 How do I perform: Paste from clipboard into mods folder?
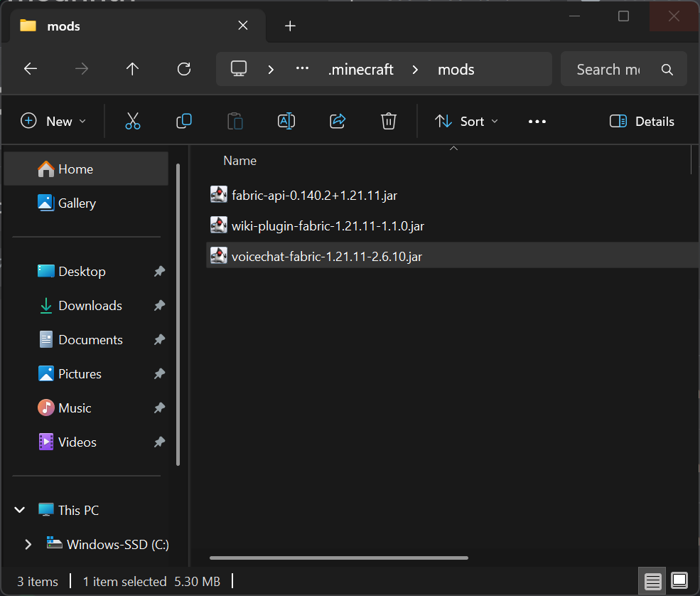click(235, 121)
